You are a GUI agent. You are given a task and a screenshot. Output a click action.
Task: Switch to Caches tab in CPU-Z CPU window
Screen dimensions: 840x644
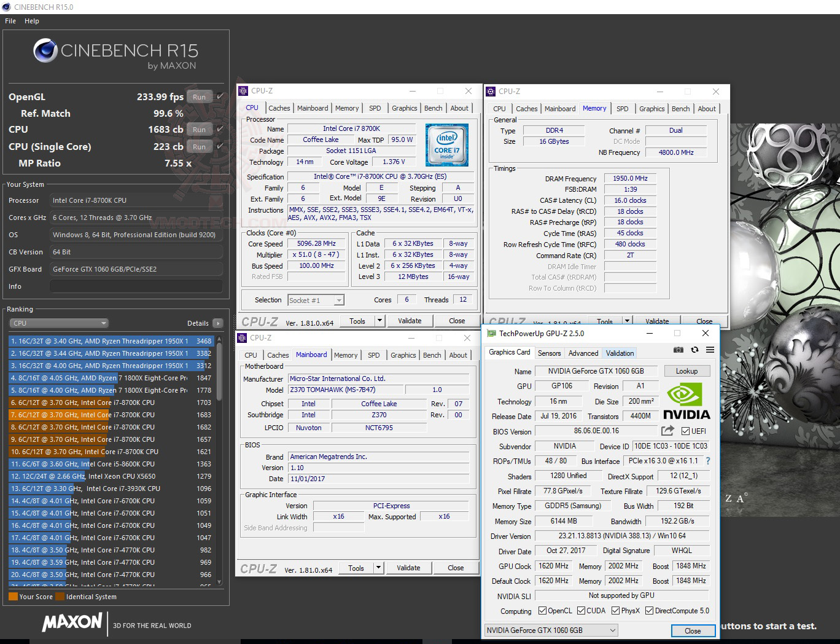279,108
